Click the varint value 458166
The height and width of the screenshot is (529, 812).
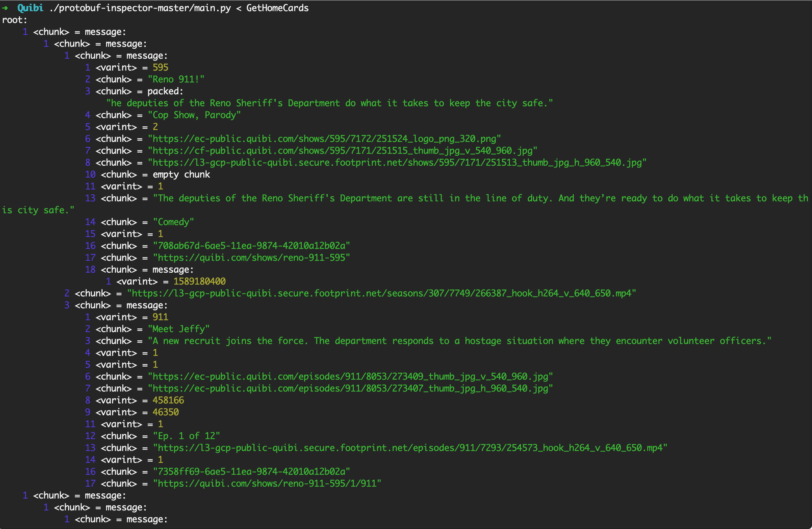168,400
